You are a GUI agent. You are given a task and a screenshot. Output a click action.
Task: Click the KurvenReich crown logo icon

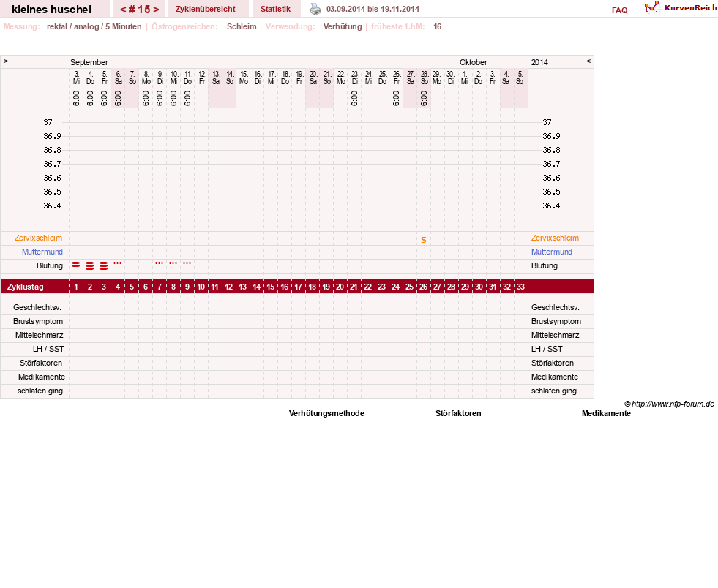pos(651,7)
